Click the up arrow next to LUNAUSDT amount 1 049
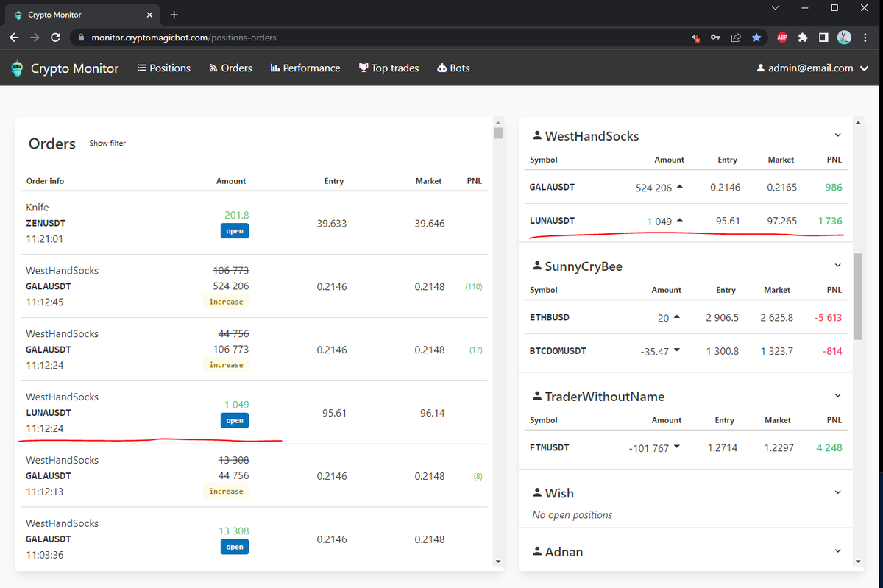The width and height of the screenshot is (883, 588). [680, 220]
